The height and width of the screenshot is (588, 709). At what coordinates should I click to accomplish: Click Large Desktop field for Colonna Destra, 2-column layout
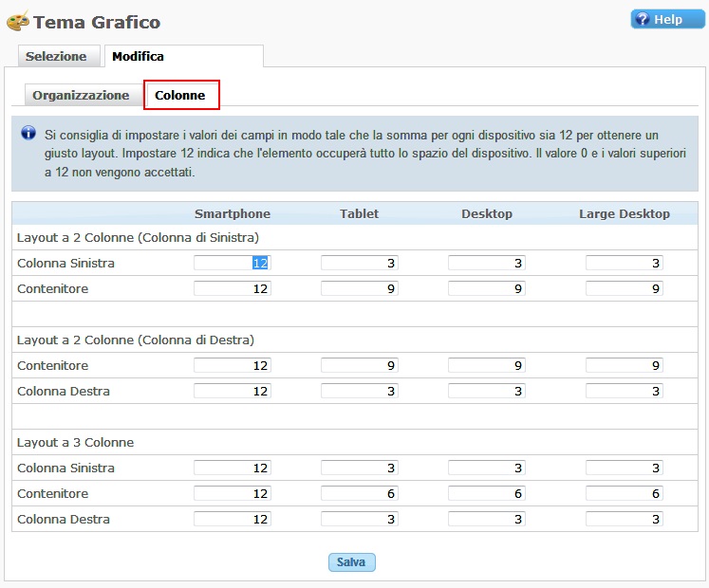624,391
